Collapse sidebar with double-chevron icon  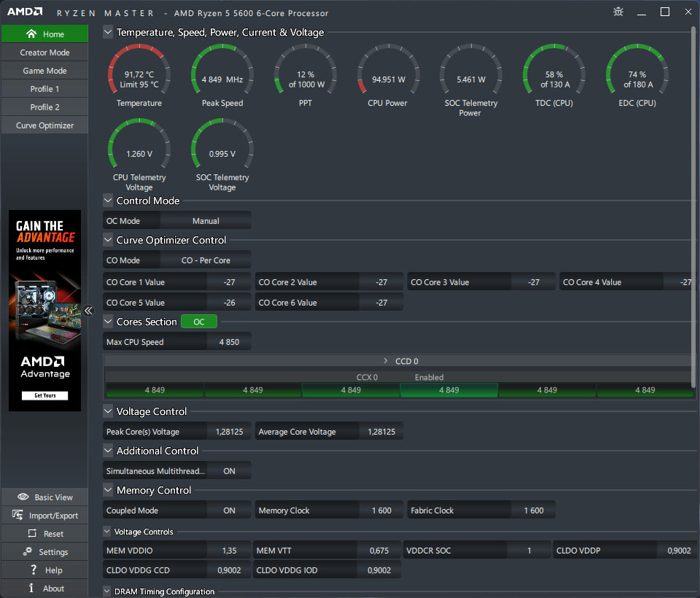pyautogui.click(x=89, y=311)
